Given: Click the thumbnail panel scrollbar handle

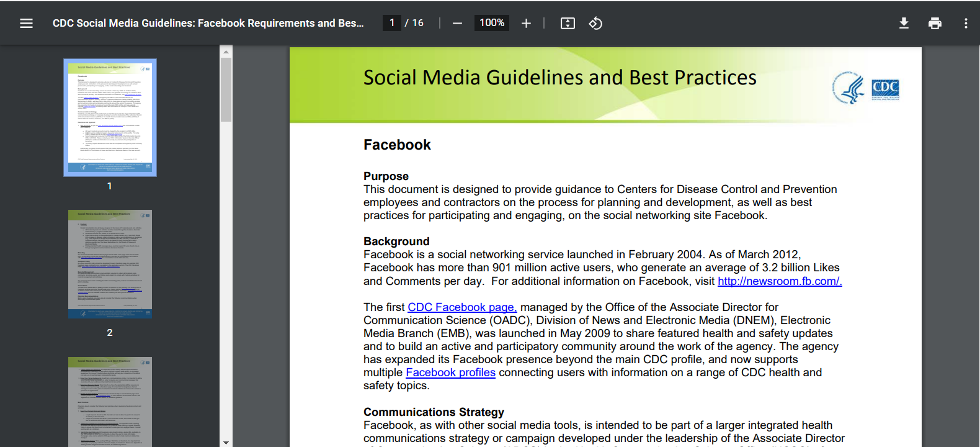Looking at the screenshot, I should pos(226,89).
